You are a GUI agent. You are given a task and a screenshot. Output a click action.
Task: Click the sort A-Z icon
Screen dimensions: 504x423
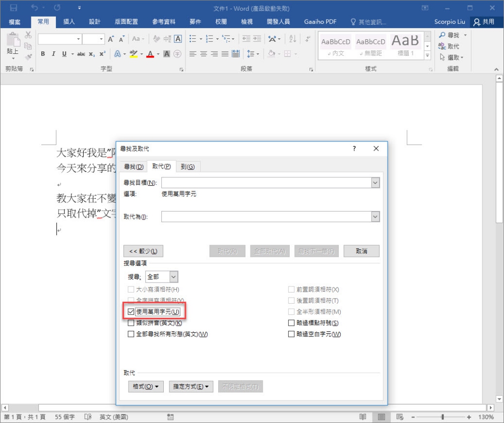(292, 39)
